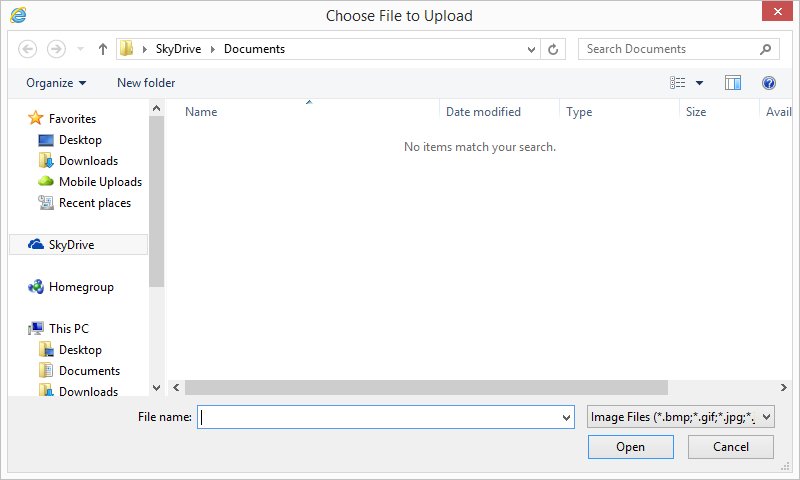The height and width of the screenshot is (480, 800).
Task: Open Downloads under This PC
Action: (88, 391)
